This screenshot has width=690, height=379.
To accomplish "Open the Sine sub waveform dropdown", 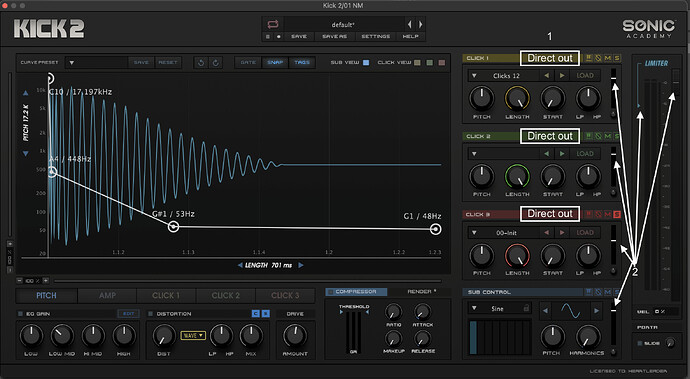I will [x=499, y=309].
